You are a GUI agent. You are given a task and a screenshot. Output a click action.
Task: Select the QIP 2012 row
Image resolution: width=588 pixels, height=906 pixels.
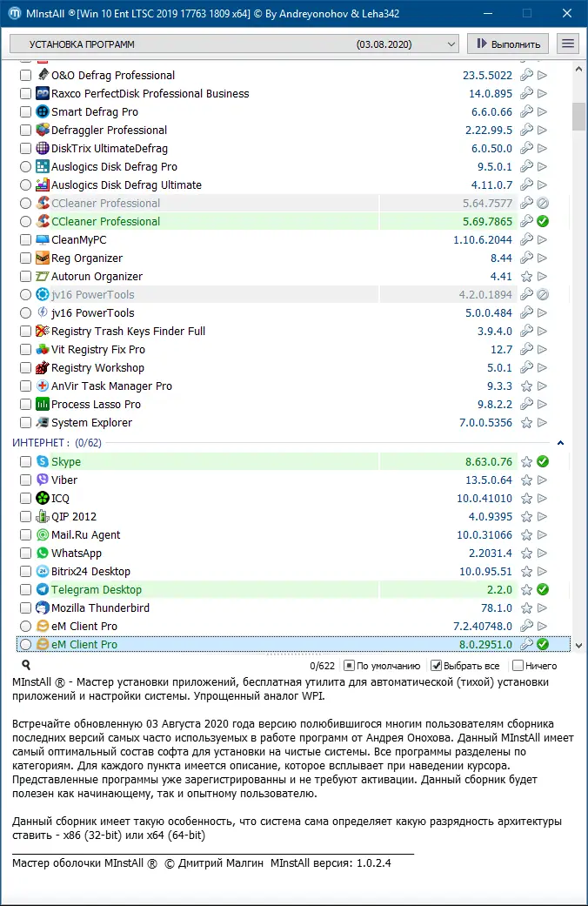pyautogui.click(x=293, y=517)
